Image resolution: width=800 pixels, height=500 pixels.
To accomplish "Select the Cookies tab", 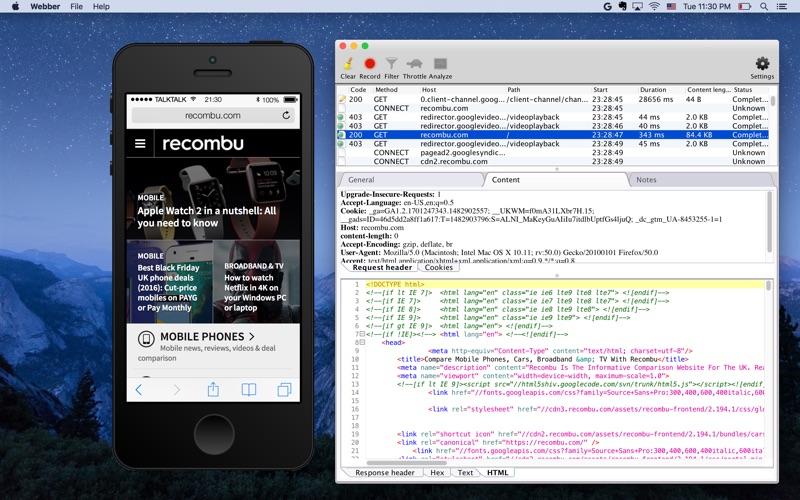I will click(x=438, y=267).
